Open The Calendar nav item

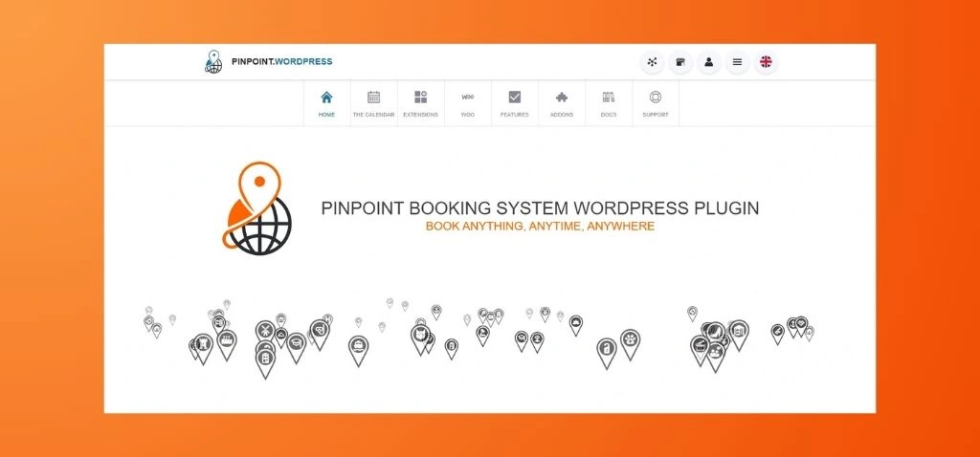[x=374, y=103]
